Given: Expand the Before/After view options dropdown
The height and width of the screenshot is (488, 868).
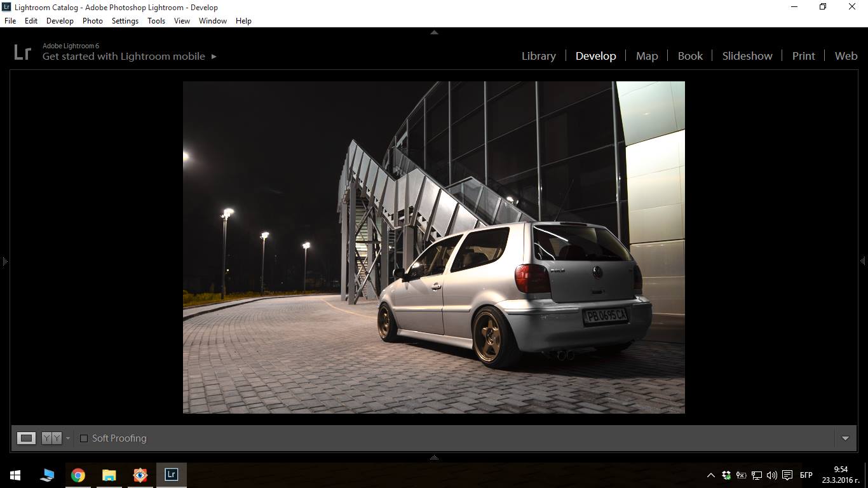Looking at the screenshot, I should click(x=68, y=438).
